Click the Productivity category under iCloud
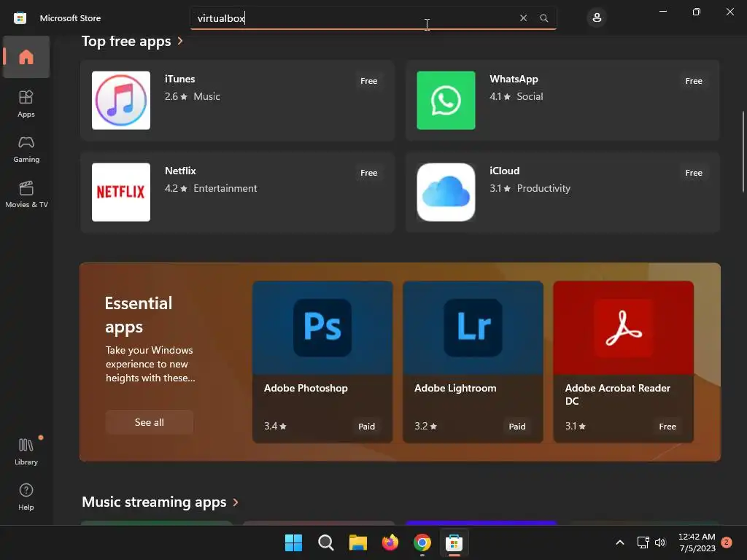 [543, 189]
